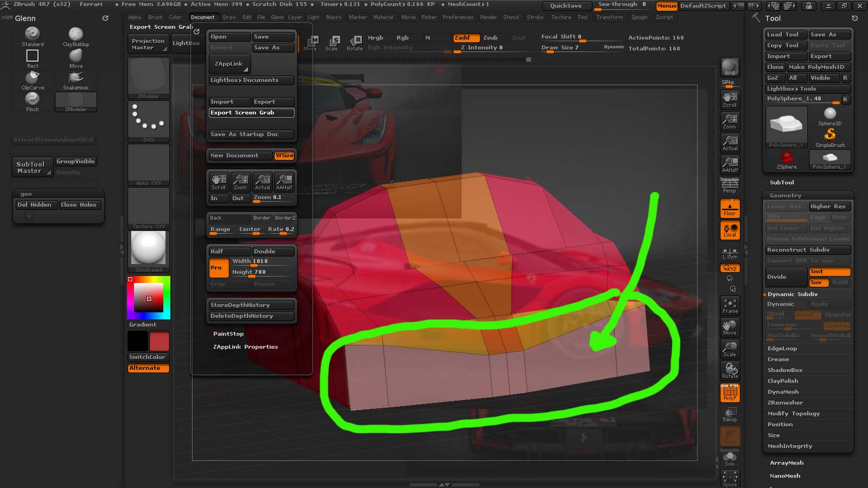Click the Rotate icon in right shelf
Viewport: 868px width, 488px height.
(x=730, y=371)
